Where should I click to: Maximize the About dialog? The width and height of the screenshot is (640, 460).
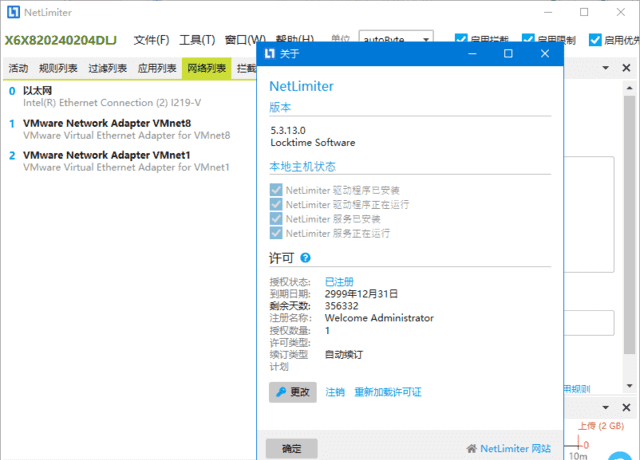coord(508,53)
